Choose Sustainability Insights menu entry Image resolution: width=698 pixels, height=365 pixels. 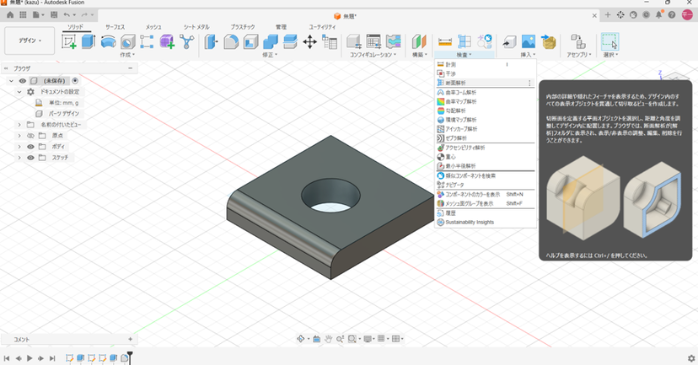click(485, 222)
